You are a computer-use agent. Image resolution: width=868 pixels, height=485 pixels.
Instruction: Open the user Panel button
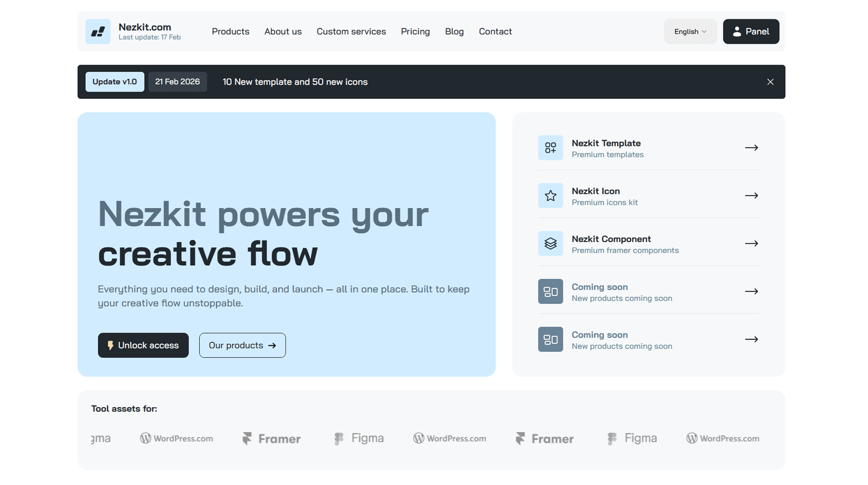(751, 32)
